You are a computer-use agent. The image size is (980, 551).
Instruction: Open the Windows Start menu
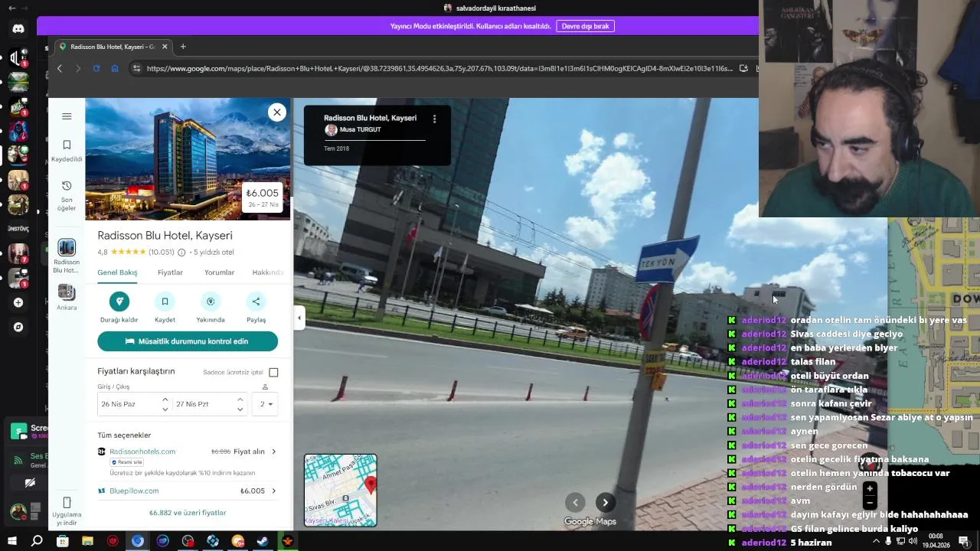12,541
